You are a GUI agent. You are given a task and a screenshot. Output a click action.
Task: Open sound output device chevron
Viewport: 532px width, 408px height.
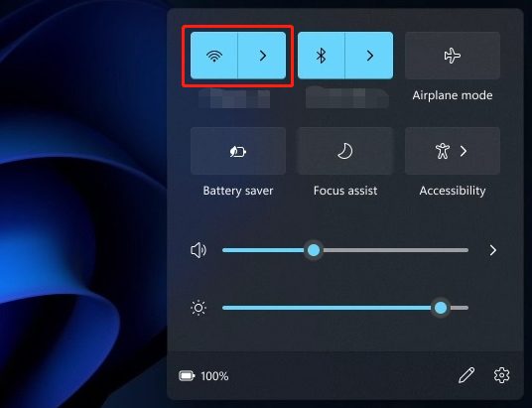(493, 250)
